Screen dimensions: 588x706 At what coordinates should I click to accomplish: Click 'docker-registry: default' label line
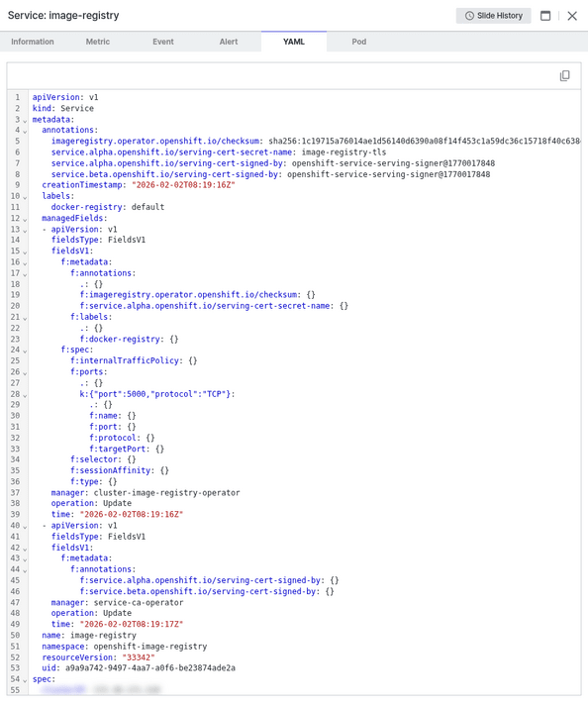point(108,207)
